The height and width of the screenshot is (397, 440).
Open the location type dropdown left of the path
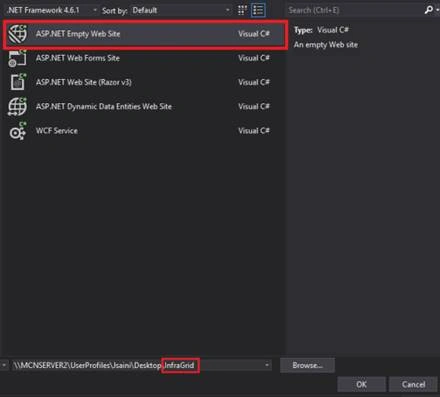click(x=4, y=365)
